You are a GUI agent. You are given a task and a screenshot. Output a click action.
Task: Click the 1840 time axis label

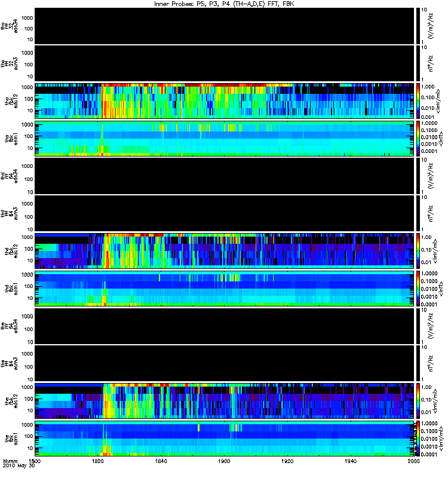coord(161,461)
